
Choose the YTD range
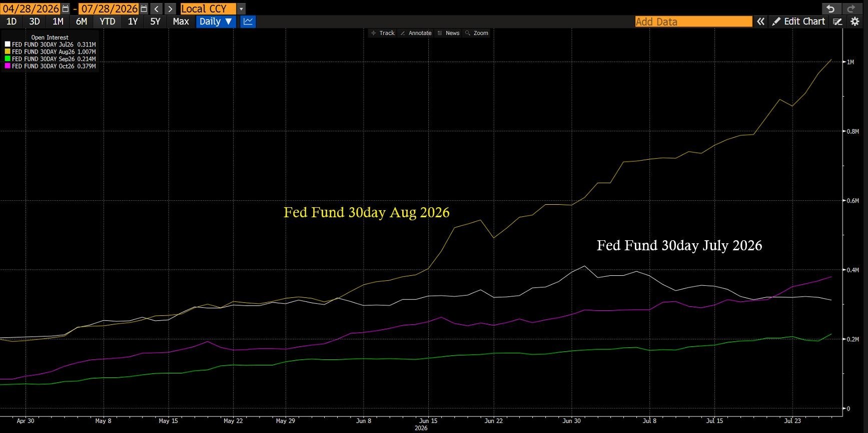click(107, 22)
